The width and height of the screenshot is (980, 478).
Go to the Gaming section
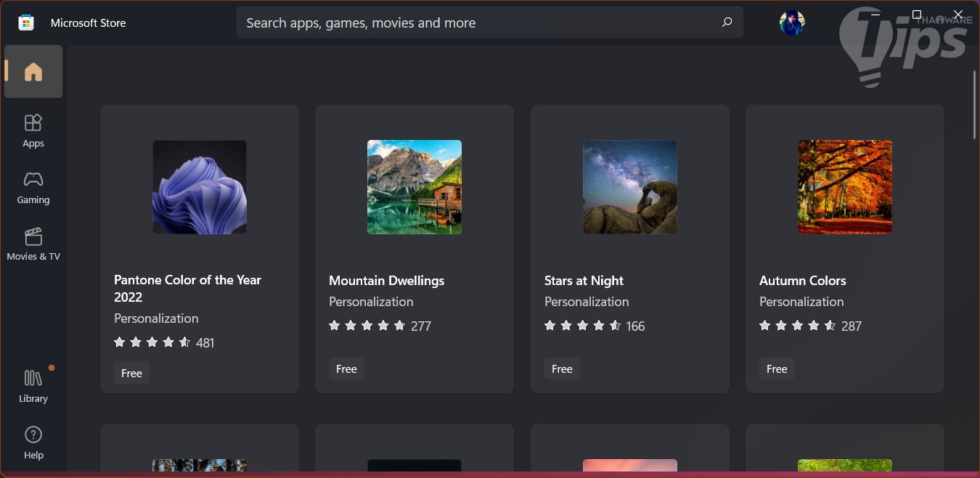[33, 187]
